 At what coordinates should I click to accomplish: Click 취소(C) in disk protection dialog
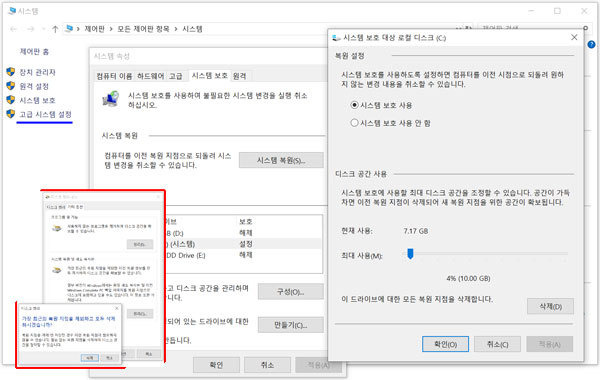click(x=497, y=344)
